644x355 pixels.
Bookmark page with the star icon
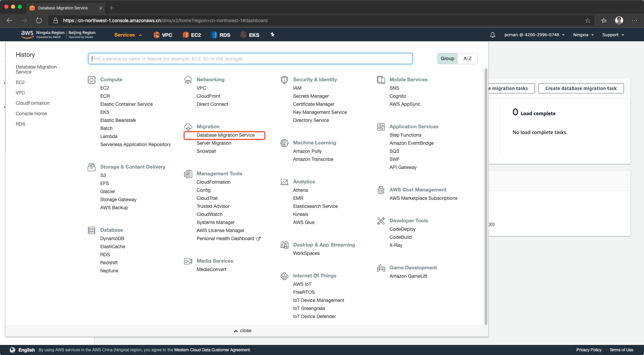click(x=588, y=20)
